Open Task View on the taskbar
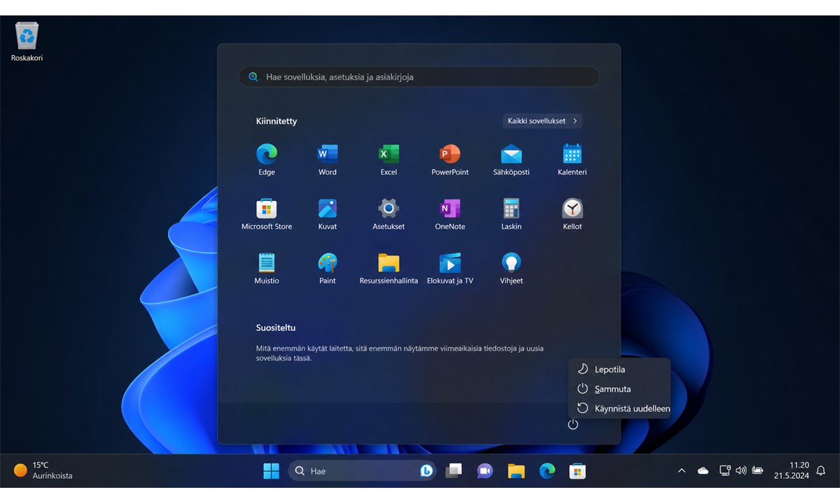Viewport: 840px width, 504px height. coord(454,471)
